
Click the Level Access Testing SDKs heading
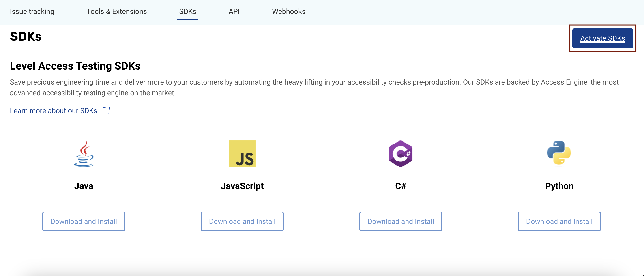pos(75,66)
